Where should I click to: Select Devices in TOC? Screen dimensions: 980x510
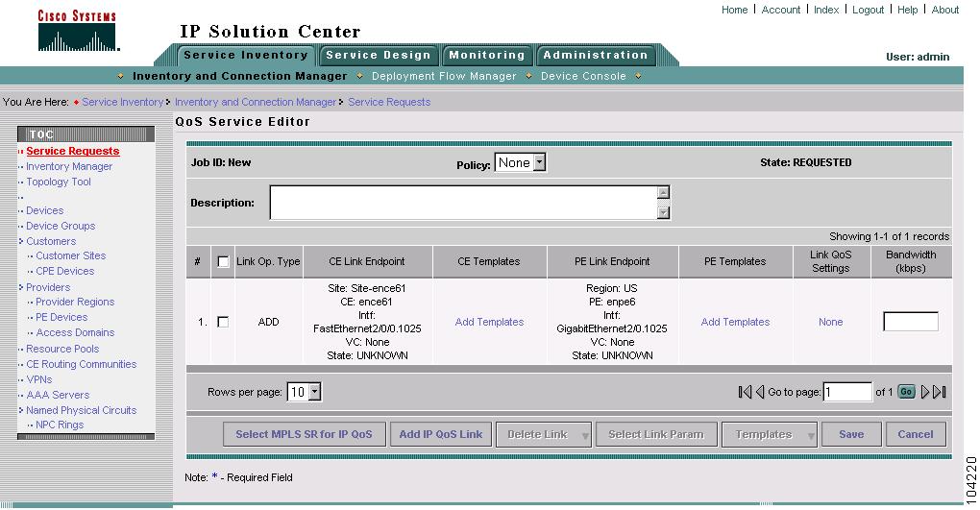coord(45,210)
